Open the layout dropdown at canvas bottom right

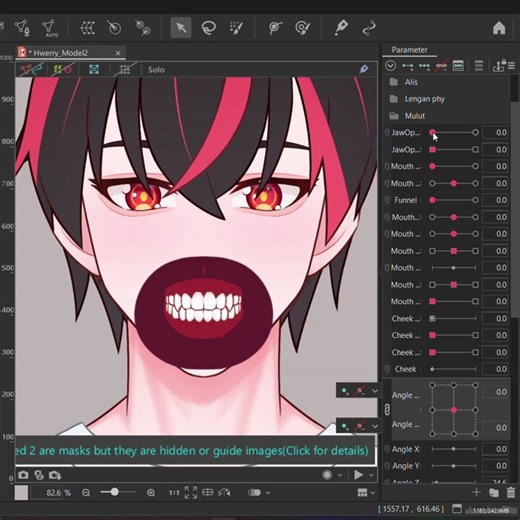point(373,492)
